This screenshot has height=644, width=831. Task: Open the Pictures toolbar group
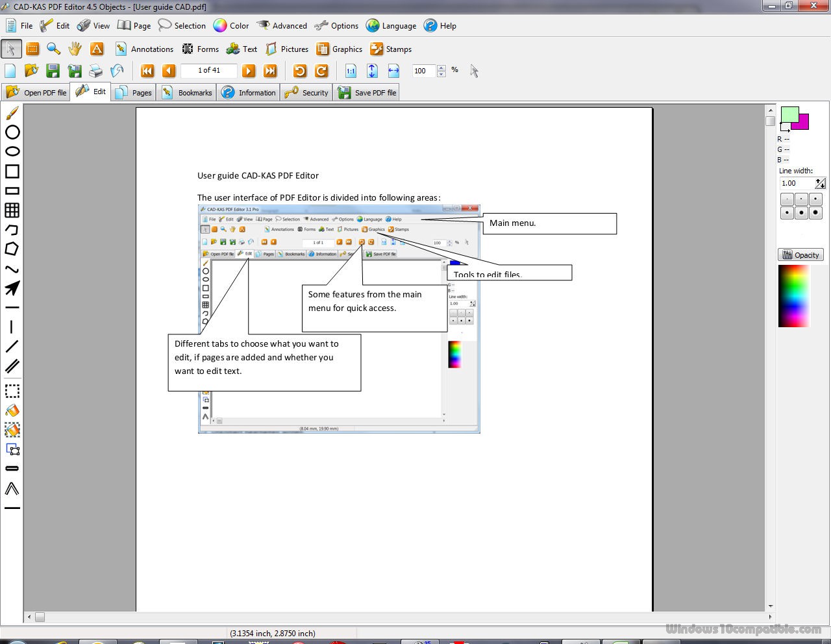tap(286, 49)
